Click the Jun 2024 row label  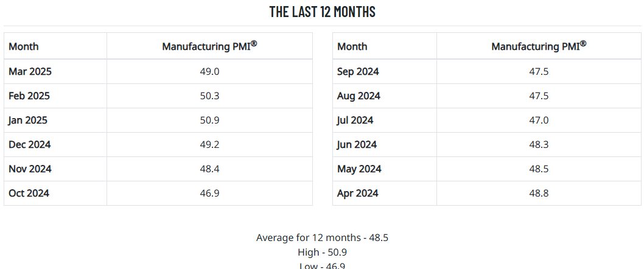pyautogui.click(x=357, y=145)
